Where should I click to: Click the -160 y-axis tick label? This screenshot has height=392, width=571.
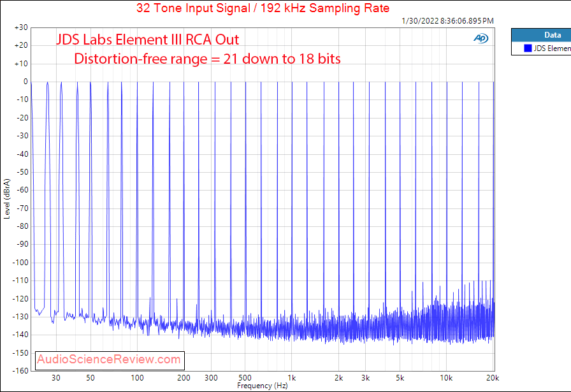pyautogui.click(x=20, y=370)
